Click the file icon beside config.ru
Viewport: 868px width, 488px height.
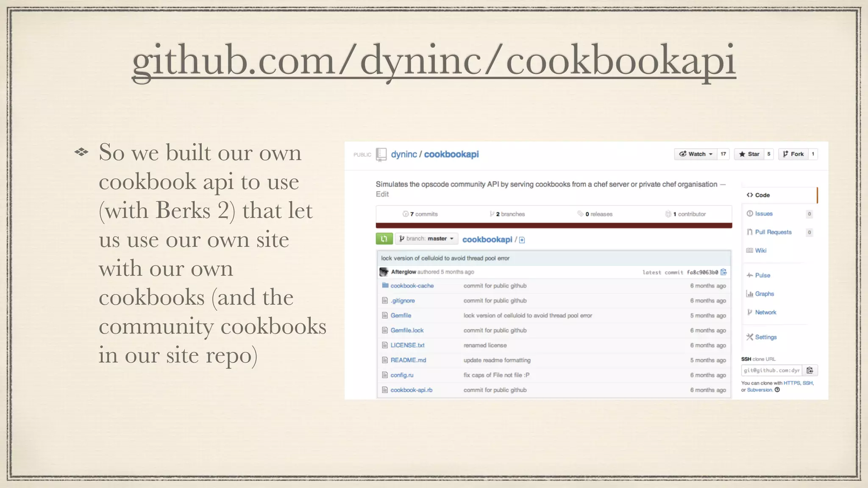coord(385,375)
